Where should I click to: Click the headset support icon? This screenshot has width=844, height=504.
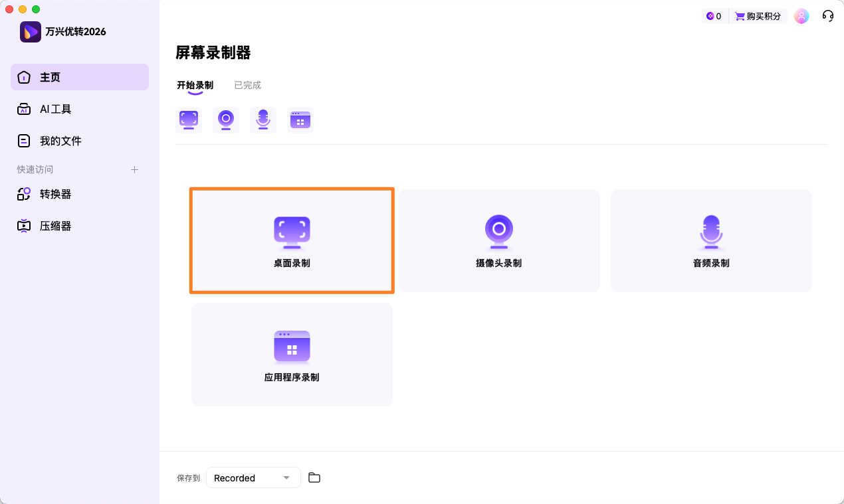pyautogui.click(x=827, y=15)
